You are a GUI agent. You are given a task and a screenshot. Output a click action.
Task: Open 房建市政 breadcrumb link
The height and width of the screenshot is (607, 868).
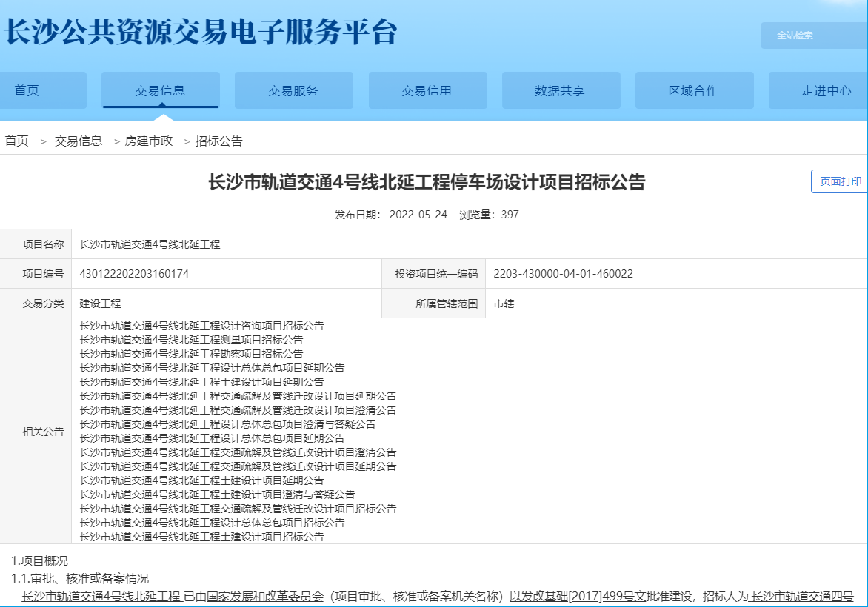[148, 141]
